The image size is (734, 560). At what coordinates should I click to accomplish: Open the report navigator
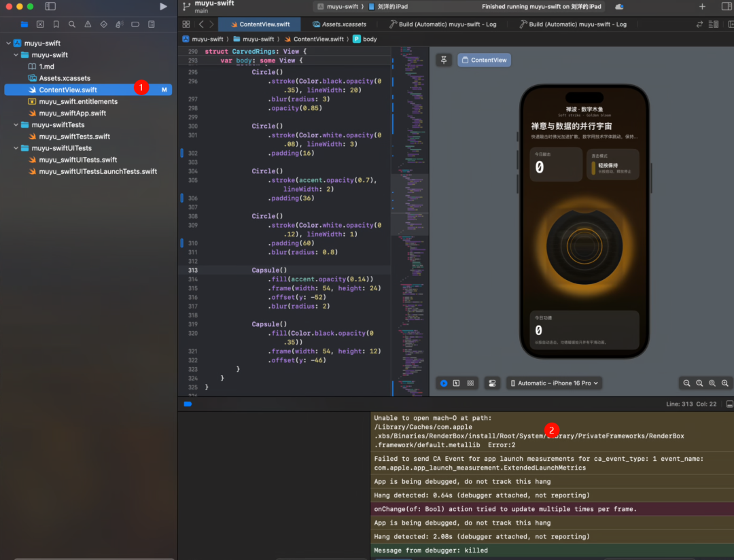(151, 24)
